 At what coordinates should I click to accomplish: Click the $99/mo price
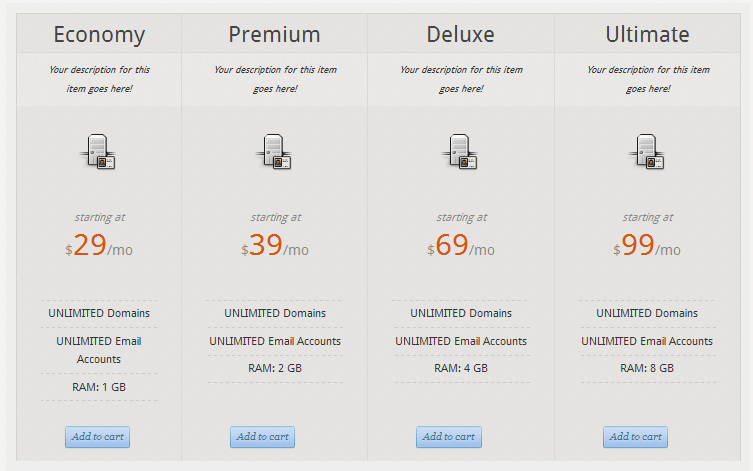pyautogui.click(x=647, y=245)
